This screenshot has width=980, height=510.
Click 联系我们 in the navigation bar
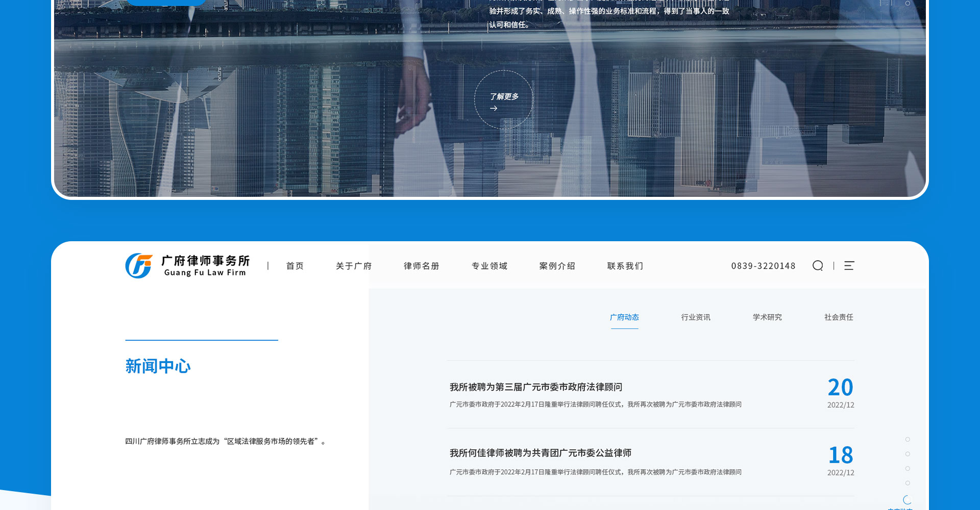click(x=625, y=266)
